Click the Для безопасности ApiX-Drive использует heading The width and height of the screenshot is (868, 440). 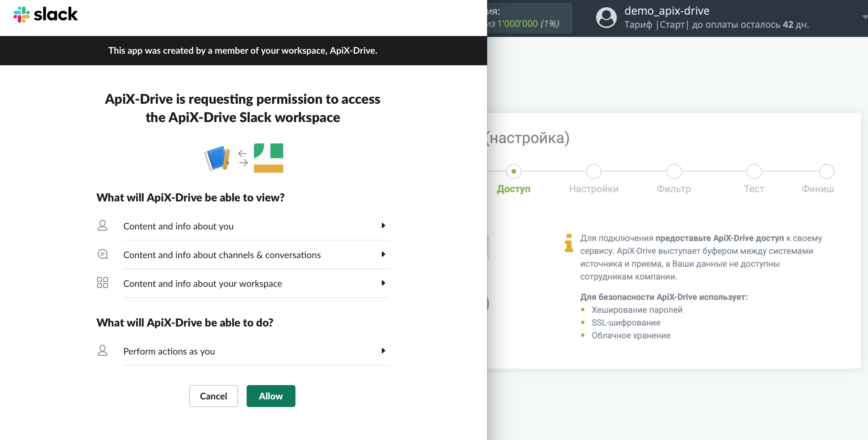point(664,297)
